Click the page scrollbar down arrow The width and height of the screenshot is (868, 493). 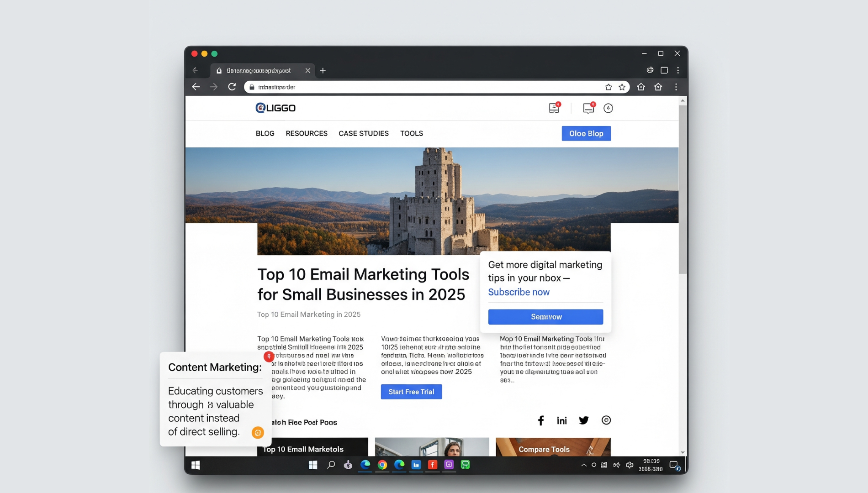point(683,452)
